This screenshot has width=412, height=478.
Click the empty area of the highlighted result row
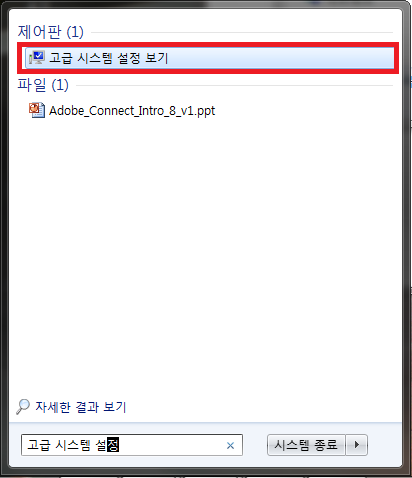coord(280,58)
